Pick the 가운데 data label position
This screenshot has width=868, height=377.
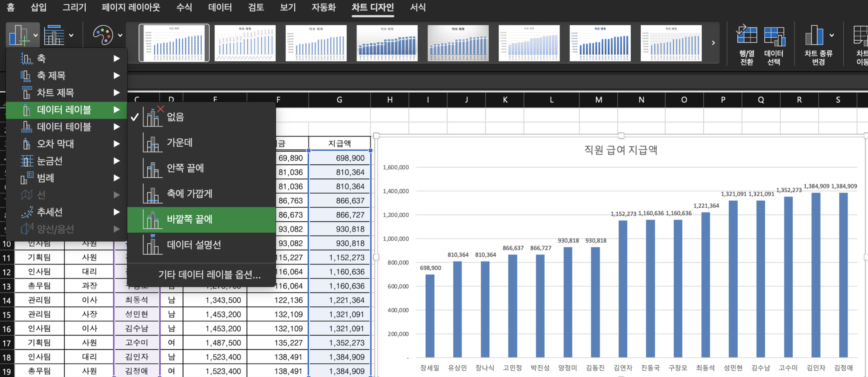pyautogui.click(x=180, y=143)
